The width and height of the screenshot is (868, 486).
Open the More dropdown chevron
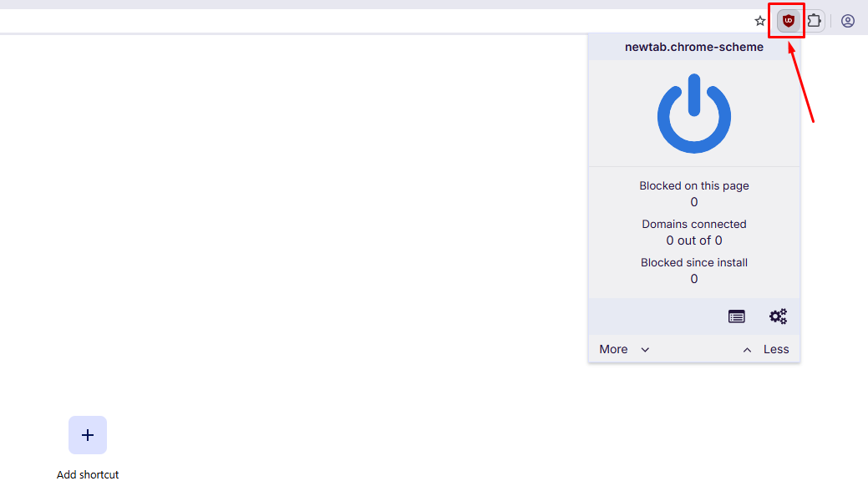click(644, 349)
